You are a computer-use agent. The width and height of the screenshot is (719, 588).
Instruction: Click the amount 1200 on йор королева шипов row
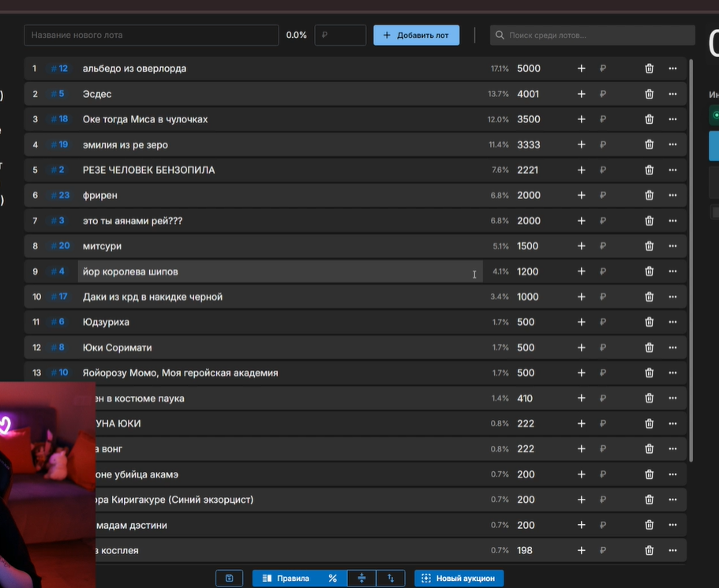point(527,272)
